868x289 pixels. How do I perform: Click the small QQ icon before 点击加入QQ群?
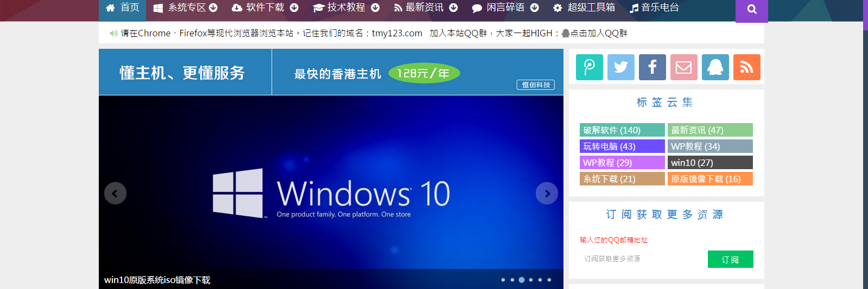click(x=566, y=33)
